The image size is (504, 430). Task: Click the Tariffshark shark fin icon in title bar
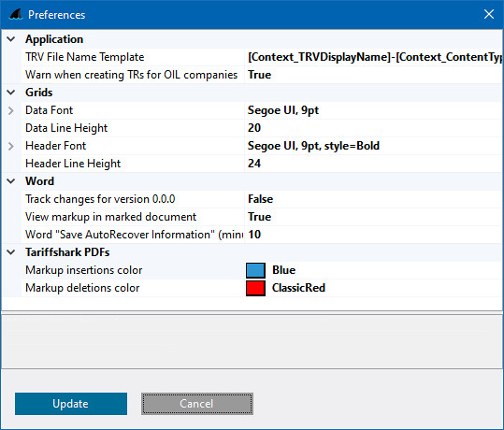pos(16,14)
